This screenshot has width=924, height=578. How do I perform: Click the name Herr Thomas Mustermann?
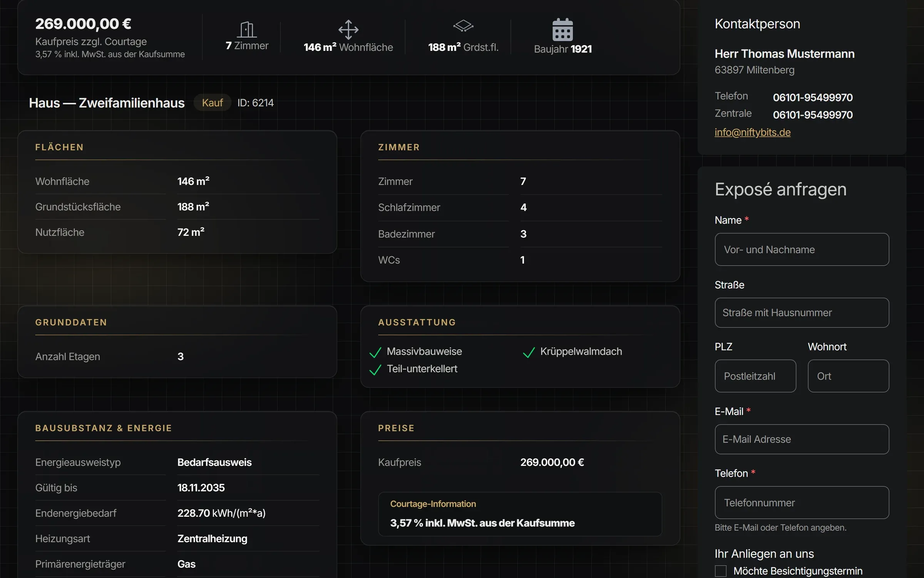pyautogui.click(x=784, y=54)
